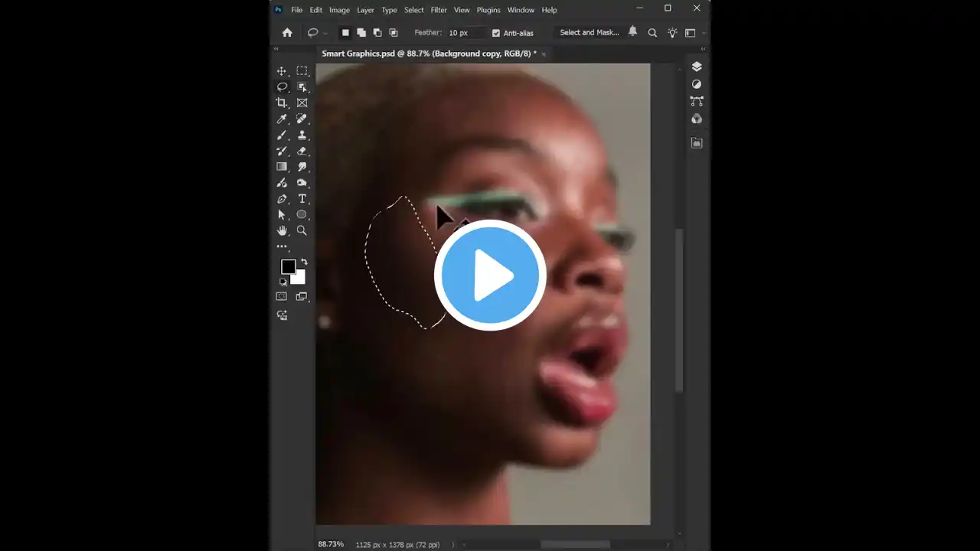Open the Filter menu
This screenshot has width=980, height=551.
point(439,10)
